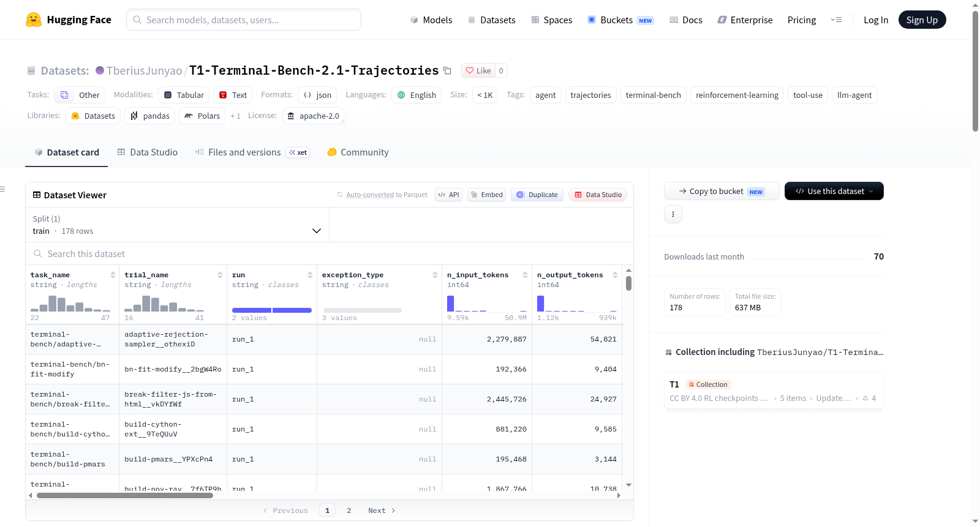Click the Duplicate button

tap(537, 195)
